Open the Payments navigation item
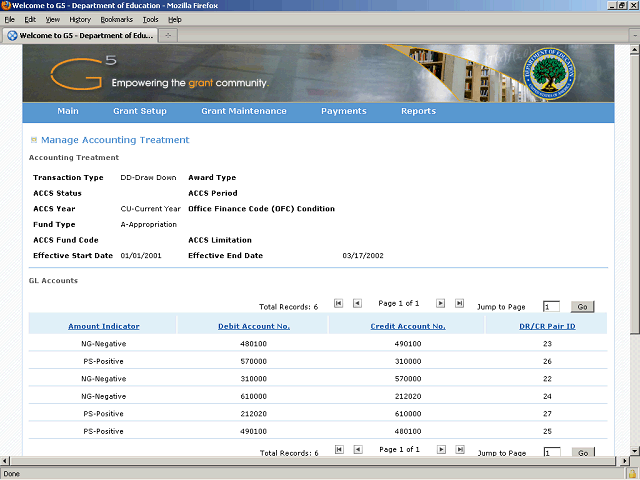 click(x=344, y=111)
